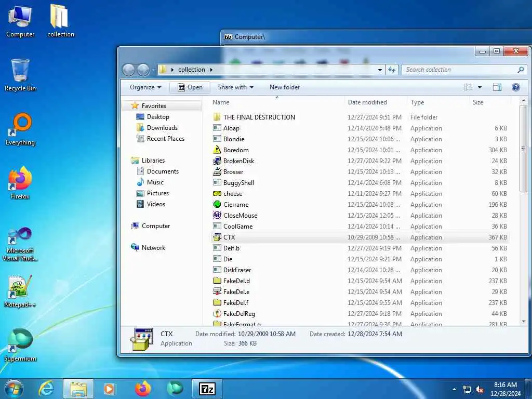Click the file list vertical scrollbar
The width and height of the screenshot is (532, 399).
(524, 149)
